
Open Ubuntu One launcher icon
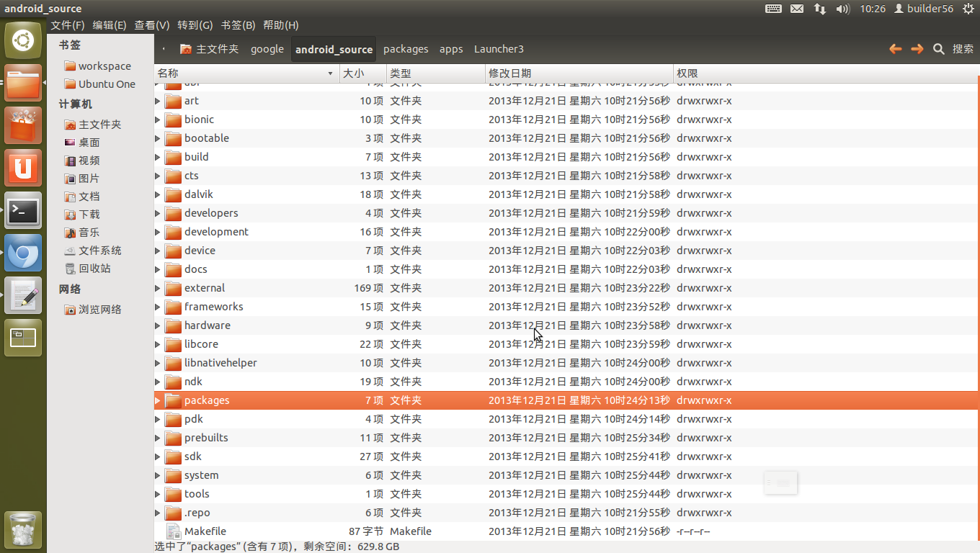click(23, 168)
